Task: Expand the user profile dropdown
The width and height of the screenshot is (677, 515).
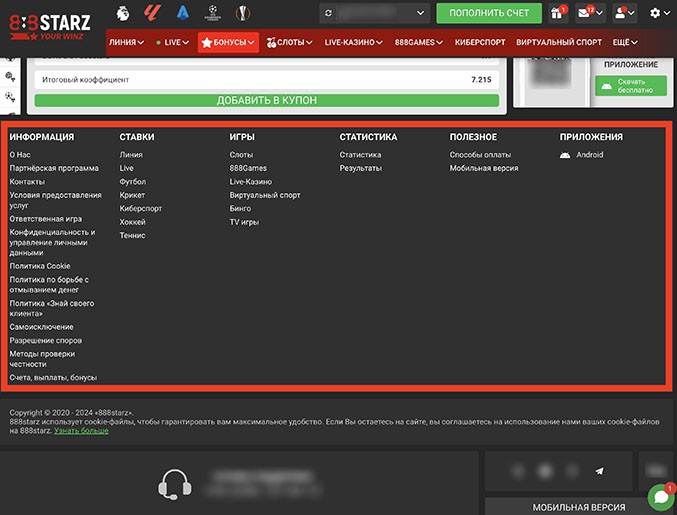Action: (623, 13)
